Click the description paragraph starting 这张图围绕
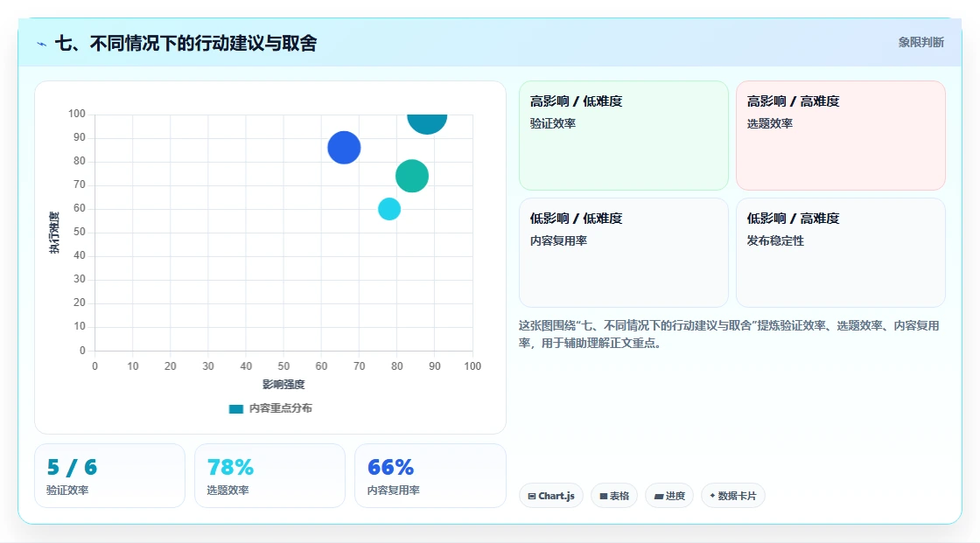The image size is (980, 543). (729, 334)
